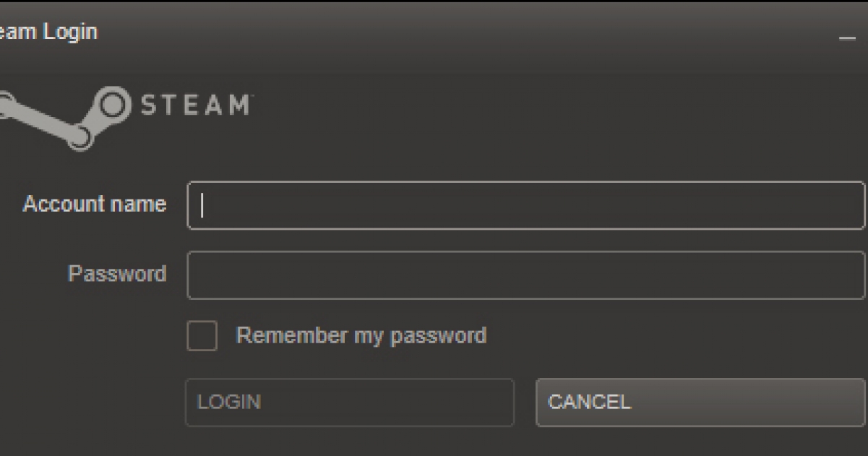Cancel the Steam login dialog
The height and width of the screenshot is (456, 868).
point(701,402)
